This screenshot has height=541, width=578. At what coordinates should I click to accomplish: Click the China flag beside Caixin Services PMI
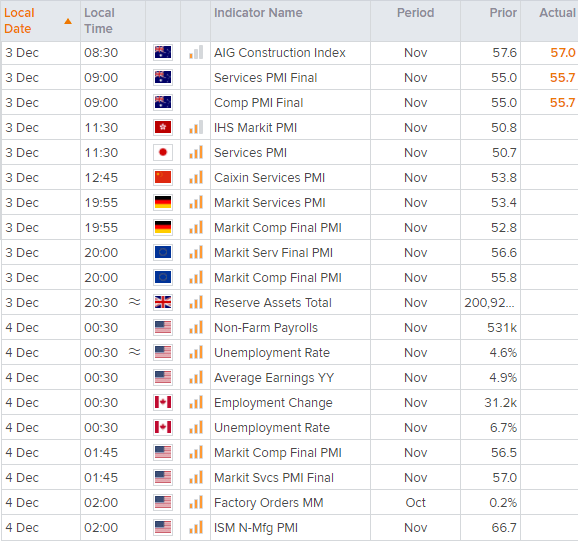[163, 177]
